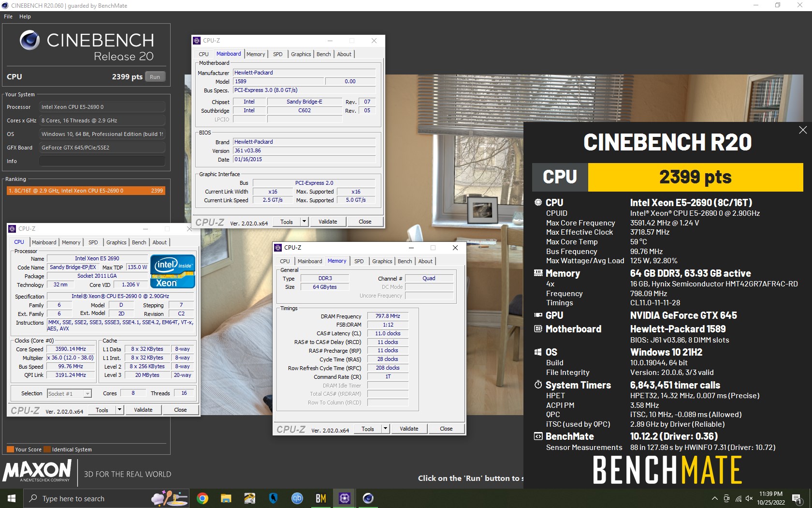Image resolution: width=812 pixels, height=508 pixels.
Task: Click the muted volume icon in tray
Action: click(x=750, y=498)
